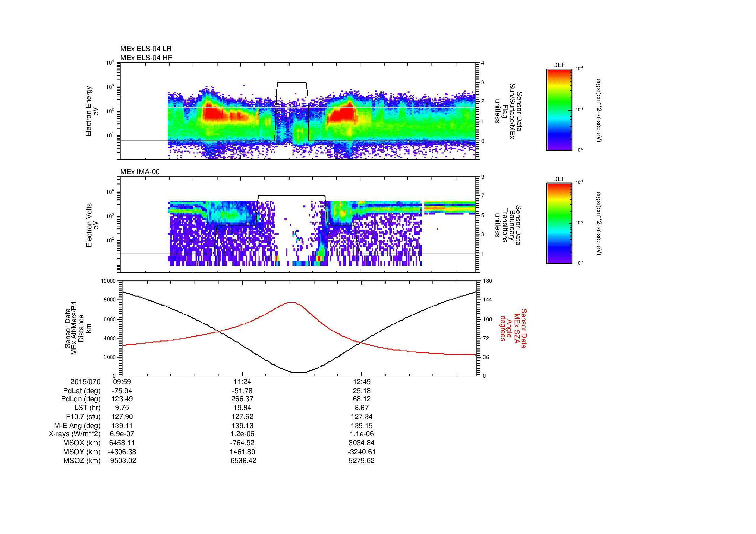Click the MSOX value 3034.84
The height and width of the screenshot is (534, 756).
click(362, 443)
